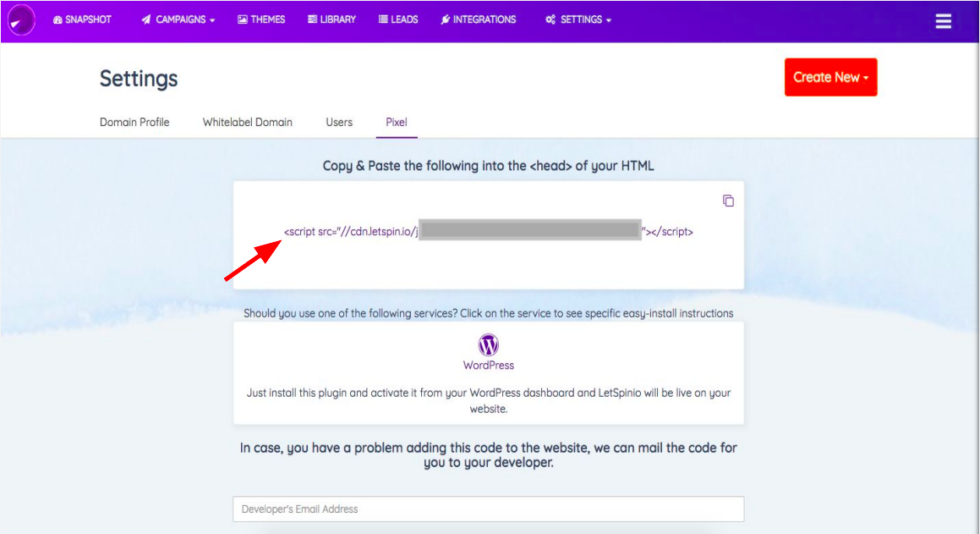Click the 'Should you use one of' text
Screen dimensions: 980x534
click(x=488, y=313)
